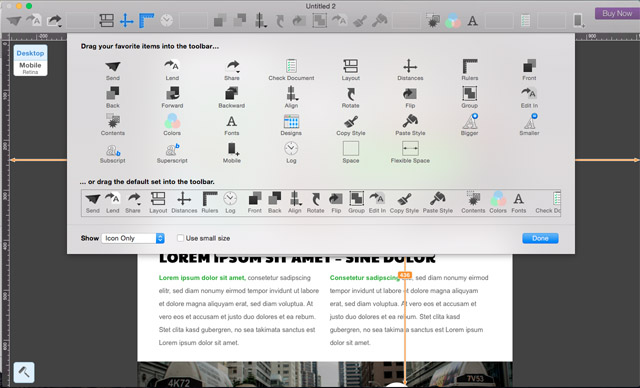Select the Colors icon in the palette grid
Viewport: 640px width, 388px height.
[172, 121]
